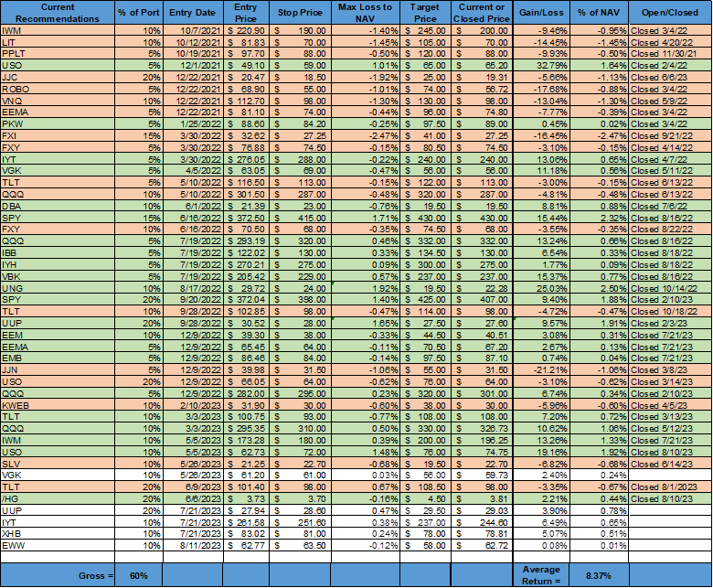This screenshot has height=588, width=713.
Task: Click the 8/11/2023 entry date cell
Action: click(192, 546)
